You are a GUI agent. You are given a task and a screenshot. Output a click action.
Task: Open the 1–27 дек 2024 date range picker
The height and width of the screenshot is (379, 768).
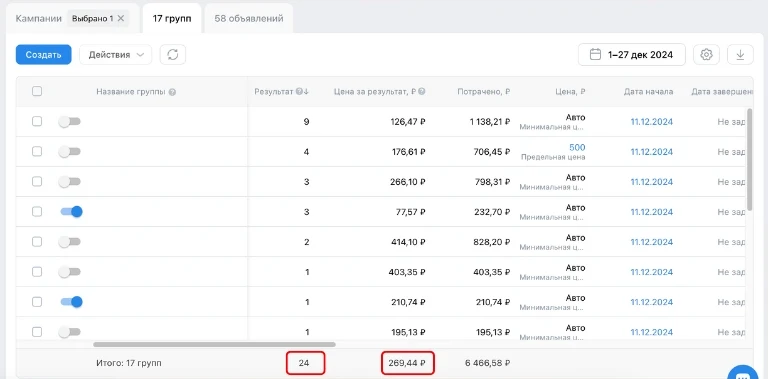pos(632,54)
